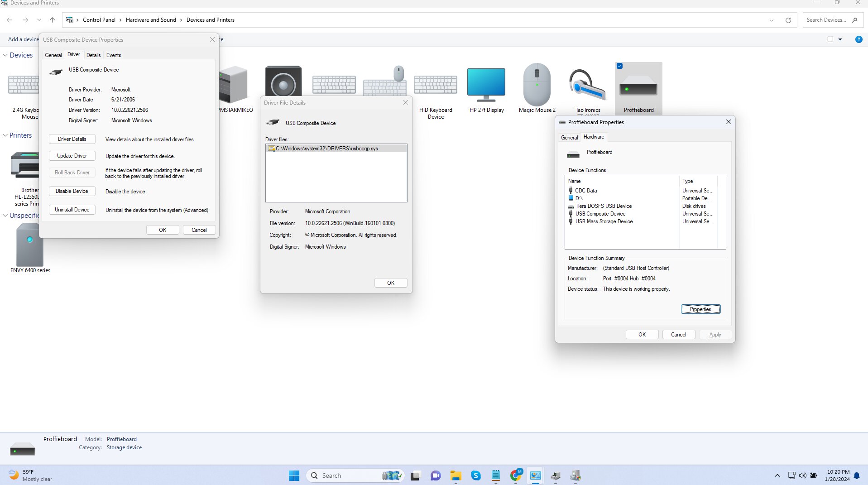The height and width of the screenshot is (485, 868).
Task: Select Tlera DOSFS USB Device row
Action: [x=640, y=206]
